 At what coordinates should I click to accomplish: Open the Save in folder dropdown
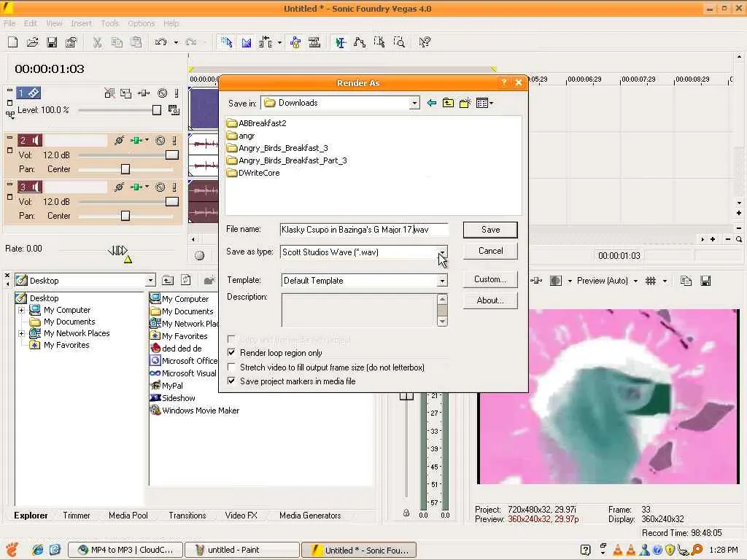coord(414,103)
